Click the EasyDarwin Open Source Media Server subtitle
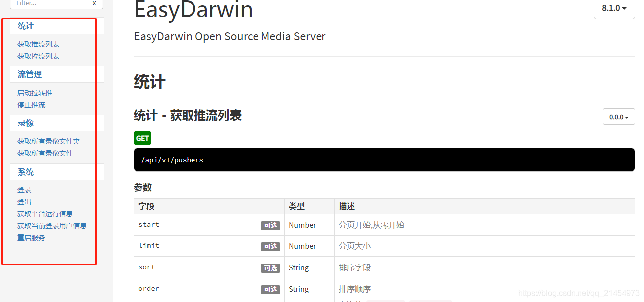The height and width of the screenshot is (302, 644). (230, 37)
